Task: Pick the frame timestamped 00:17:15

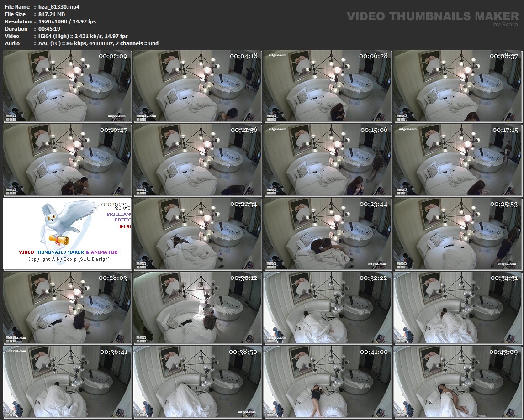Action: (457, 160)
